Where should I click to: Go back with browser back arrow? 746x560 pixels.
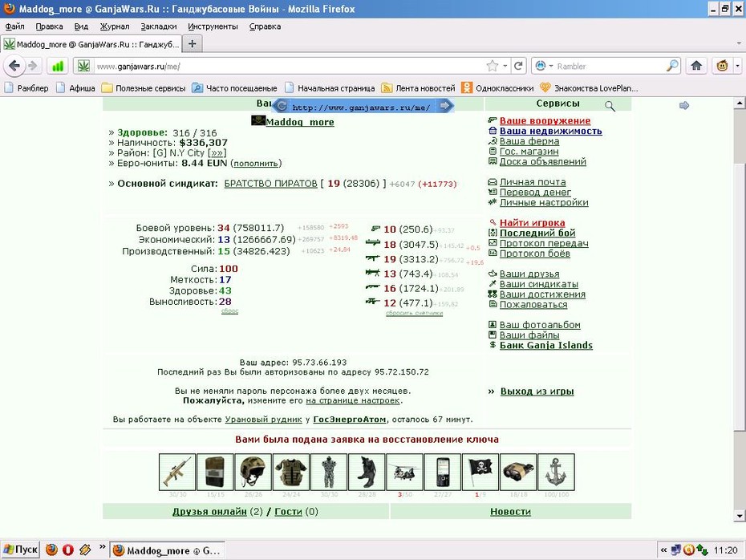(x=14, y=66)
